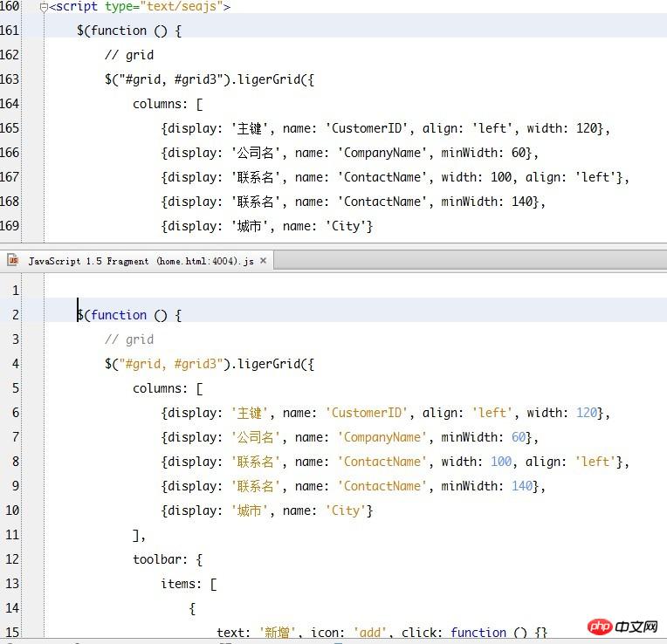Screen dimensions: 667x644
Task: Click '#grid, #grid3' string on fragment line 4
Action: point(171,364)
